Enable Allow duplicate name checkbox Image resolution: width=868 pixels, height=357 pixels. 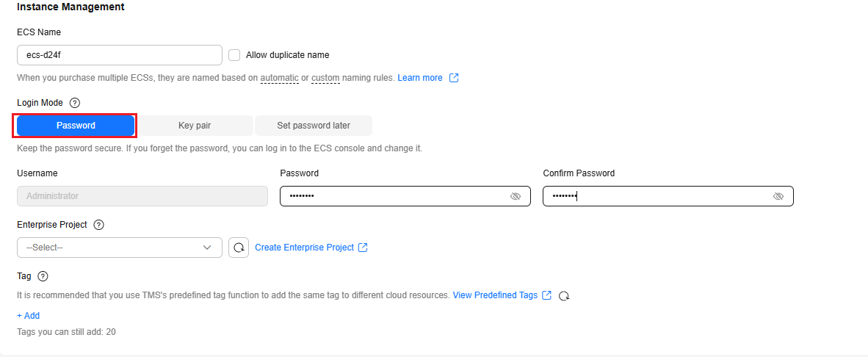coord(234,55)
